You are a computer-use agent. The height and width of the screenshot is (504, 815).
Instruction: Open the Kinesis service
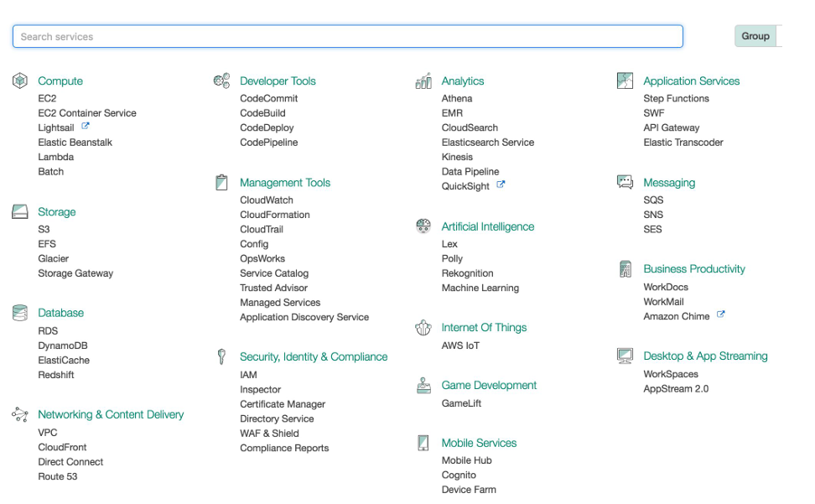(457, 156)
